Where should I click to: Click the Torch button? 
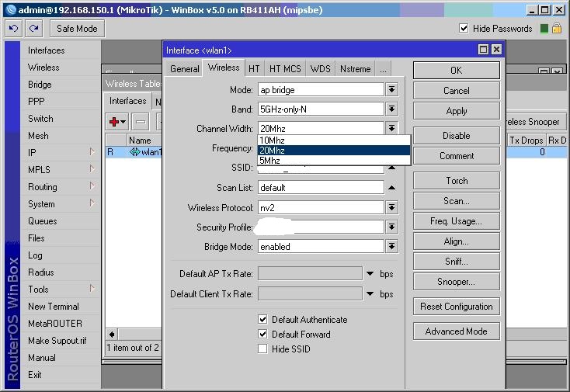click(x=456, y=181)
